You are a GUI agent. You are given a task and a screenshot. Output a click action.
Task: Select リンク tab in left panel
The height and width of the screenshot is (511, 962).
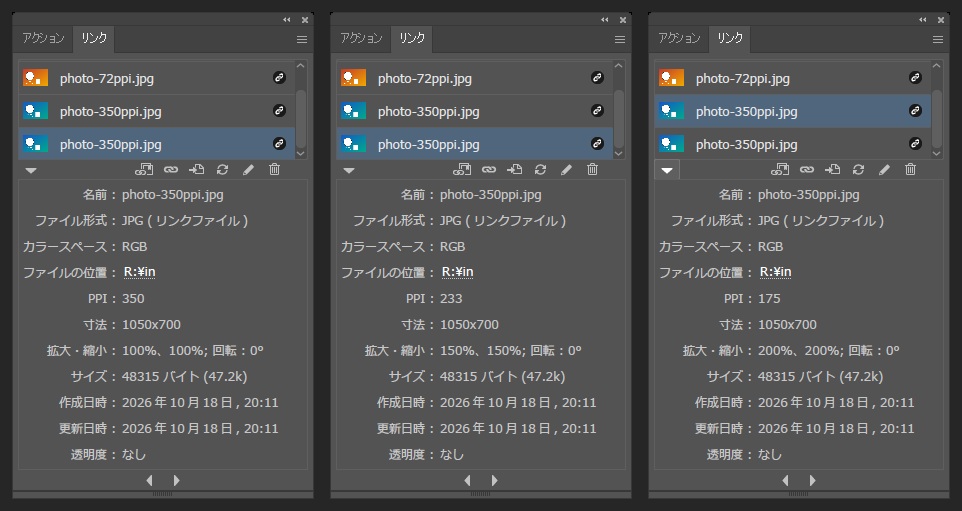tap(93, 38)
